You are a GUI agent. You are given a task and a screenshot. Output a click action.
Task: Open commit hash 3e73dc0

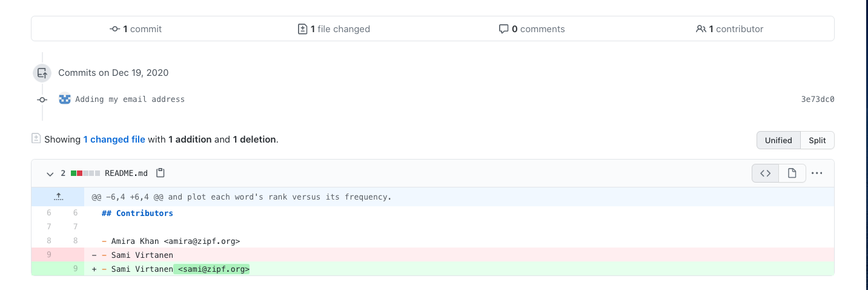[x=817, y=99]
